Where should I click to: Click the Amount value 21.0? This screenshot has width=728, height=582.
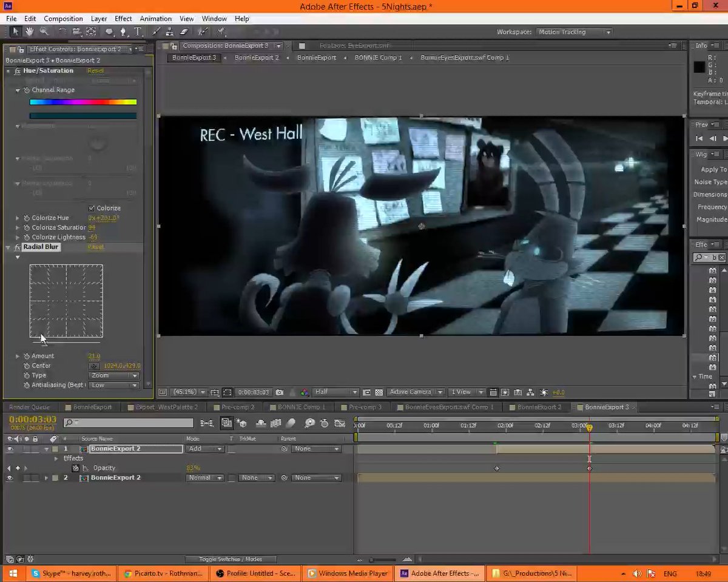point(94,356)
